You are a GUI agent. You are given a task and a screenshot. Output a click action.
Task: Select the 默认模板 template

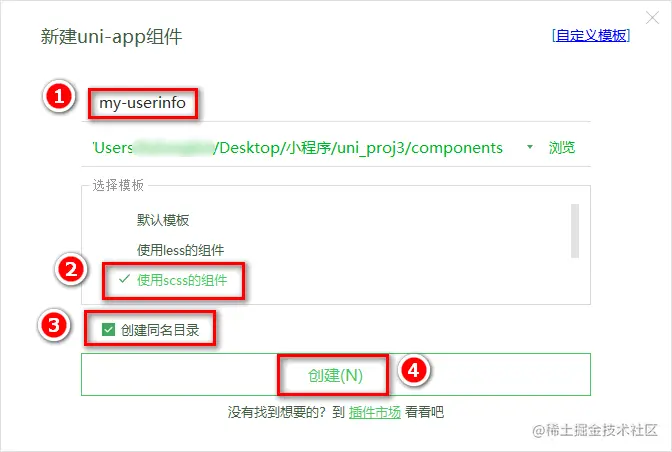pyautogui.click(x=163, y=220)
